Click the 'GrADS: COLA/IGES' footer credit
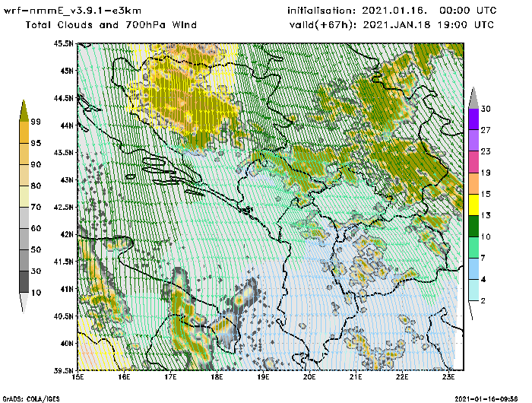 (31, 399)
